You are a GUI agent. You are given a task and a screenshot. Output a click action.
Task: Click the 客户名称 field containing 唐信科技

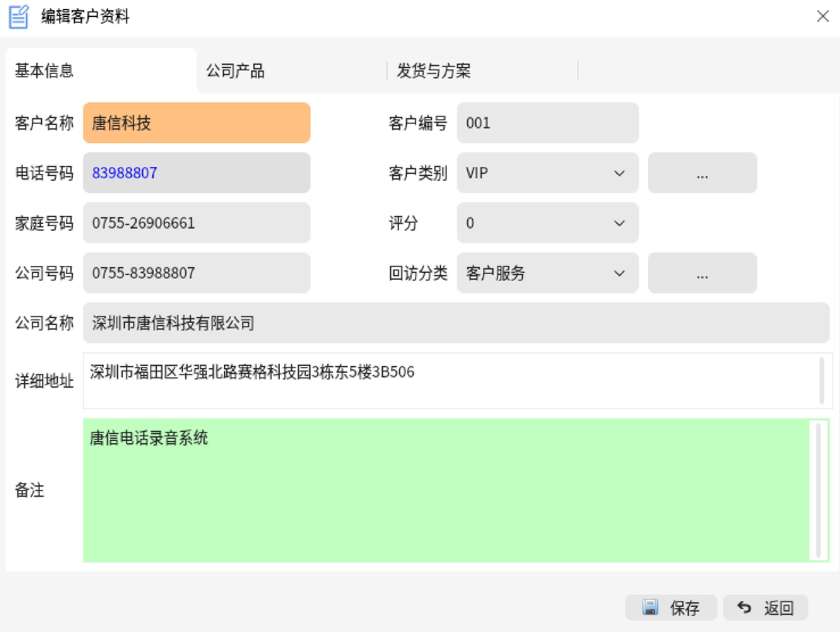(x=197, y=123)
